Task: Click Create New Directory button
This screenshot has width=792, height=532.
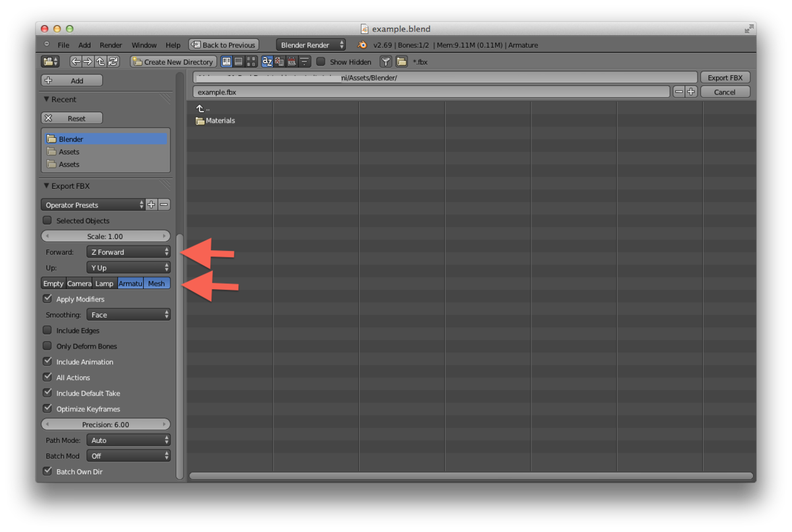Action: 172,61
